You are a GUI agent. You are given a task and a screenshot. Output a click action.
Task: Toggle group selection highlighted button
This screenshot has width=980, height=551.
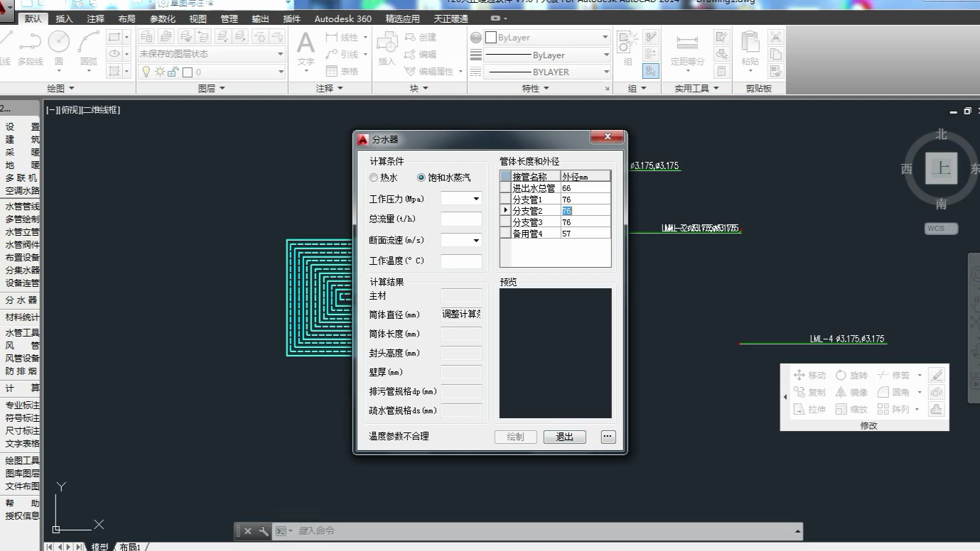pos(650,71)
